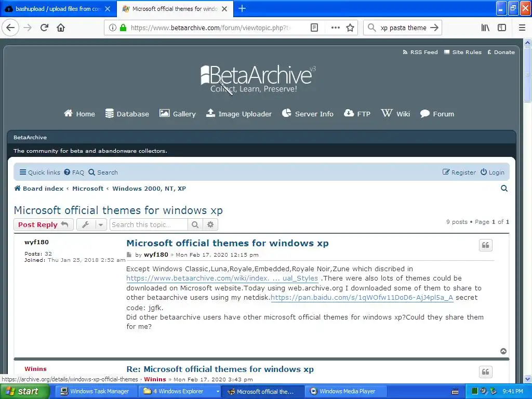
Task: Open Firefox hamburger menu
Action: pyautogui.click(x=522, y=28)
